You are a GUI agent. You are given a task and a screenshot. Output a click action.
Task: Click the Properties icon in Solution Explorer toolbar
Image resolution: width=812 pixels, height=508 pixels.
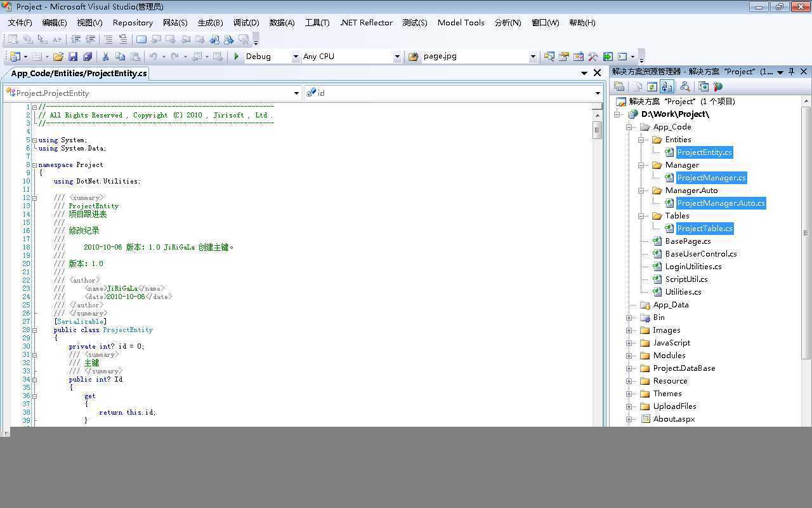620,86
